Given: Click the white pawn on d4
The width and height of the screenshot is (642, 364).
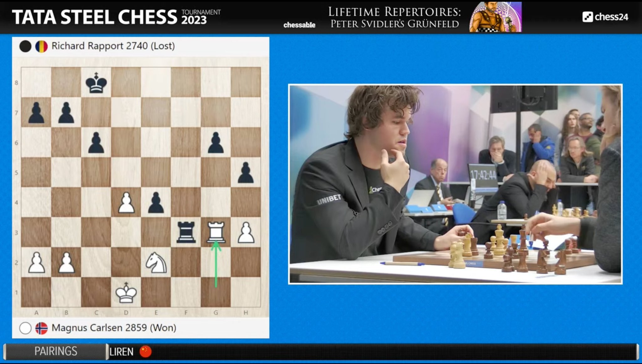Looking at the screenshot, I should (x=126, y=203).
